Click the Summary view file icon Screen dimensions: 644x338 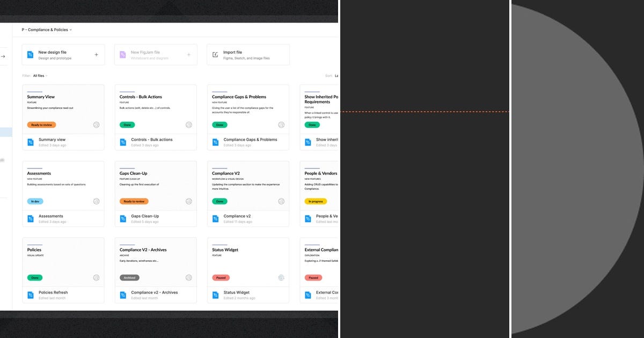pos(31,142)
